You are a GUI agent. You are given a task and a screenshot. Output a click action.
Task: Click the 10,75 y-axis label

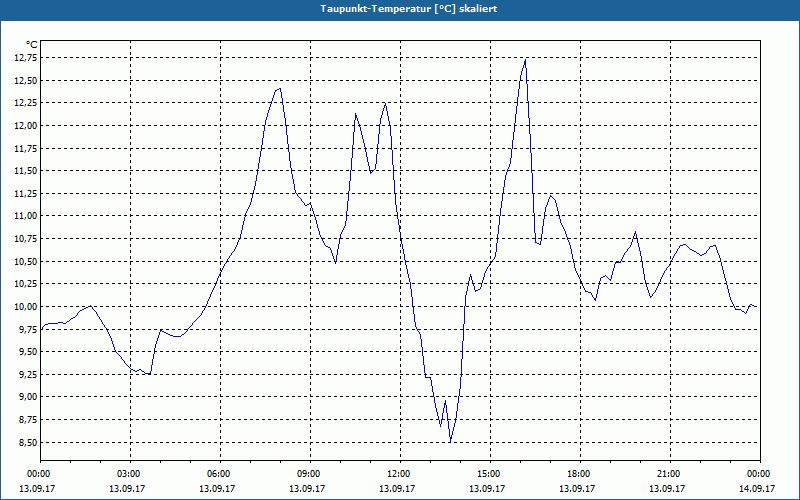click(x=26, y=238)
